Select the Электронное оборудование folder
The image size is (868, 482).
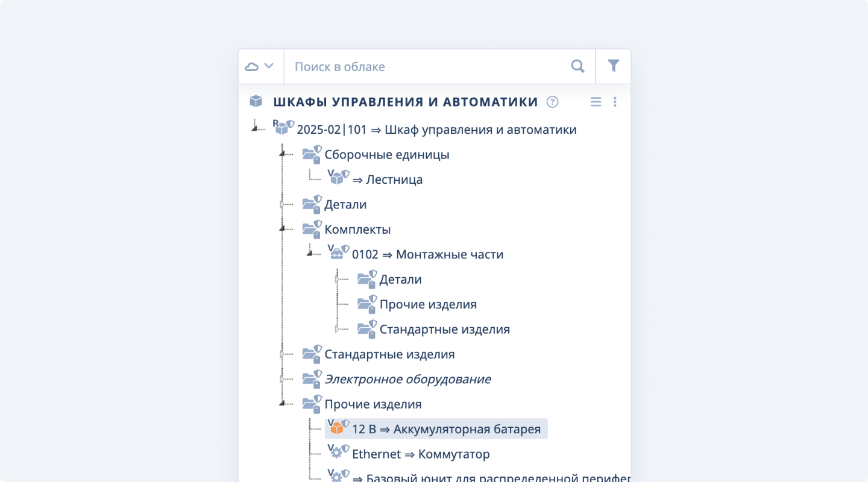[407, 379]
